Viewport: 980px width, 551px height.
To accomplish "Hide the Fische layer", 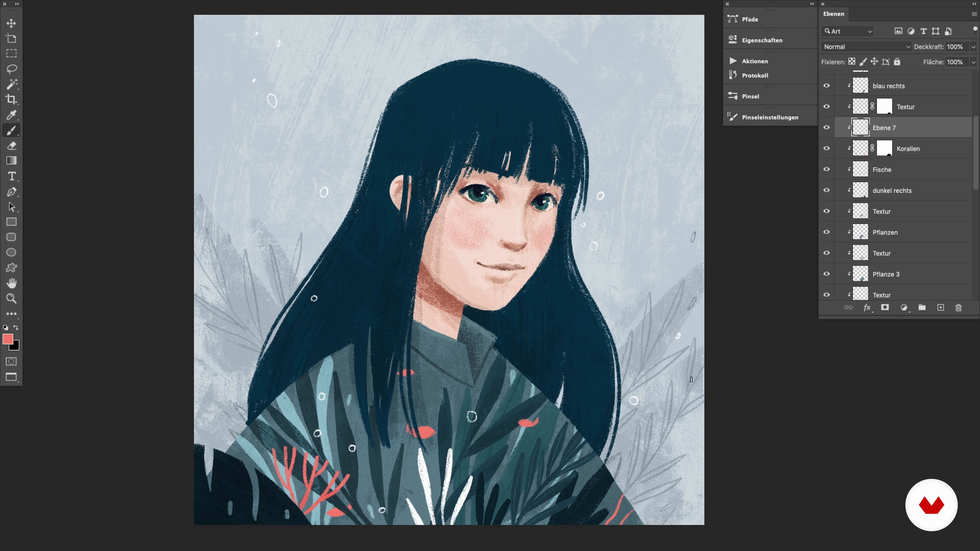I will (826, 169).
